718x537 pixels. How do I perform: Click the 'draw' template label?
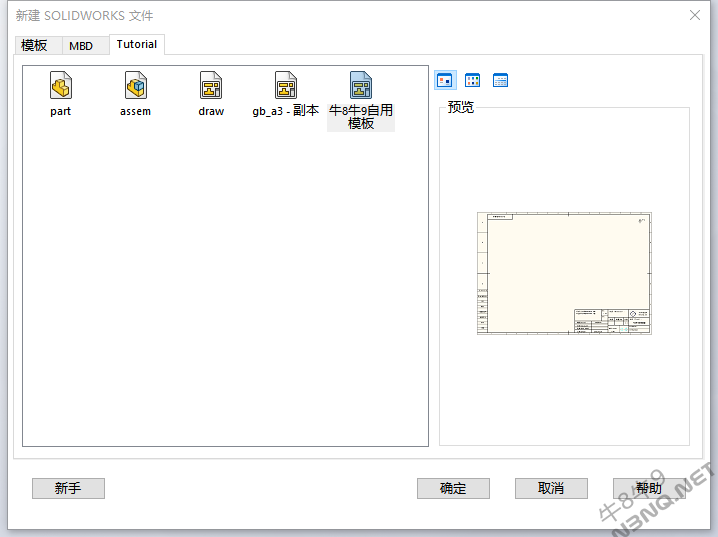click(211, 111)
